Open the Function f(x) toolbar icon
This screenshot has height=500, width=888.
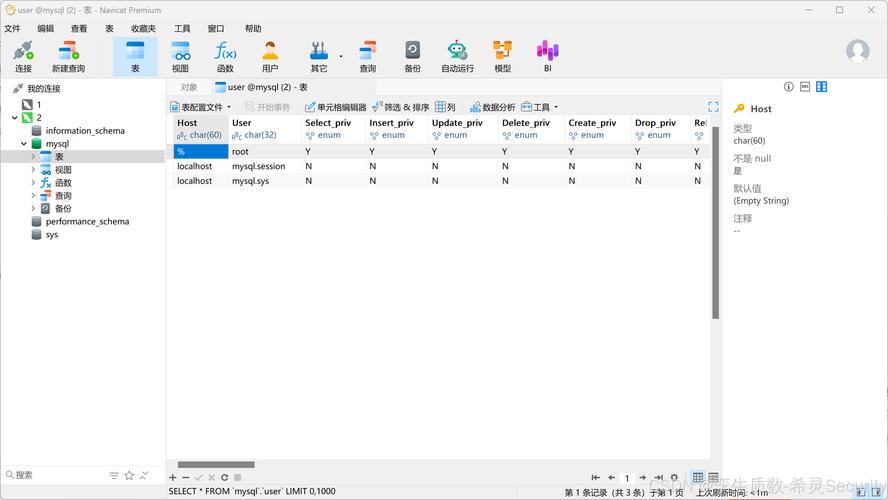[x=225, y=57]
